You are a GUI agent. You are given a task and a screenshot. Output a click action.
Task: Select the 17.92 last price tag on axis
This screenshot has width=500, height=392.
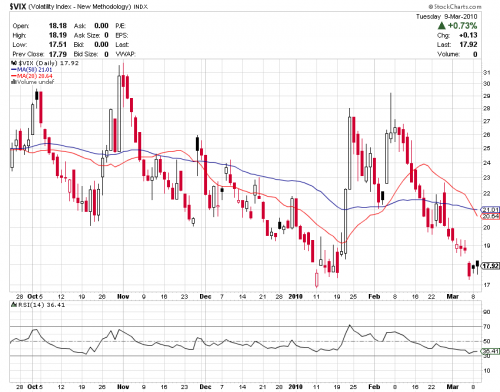point(491,266)
